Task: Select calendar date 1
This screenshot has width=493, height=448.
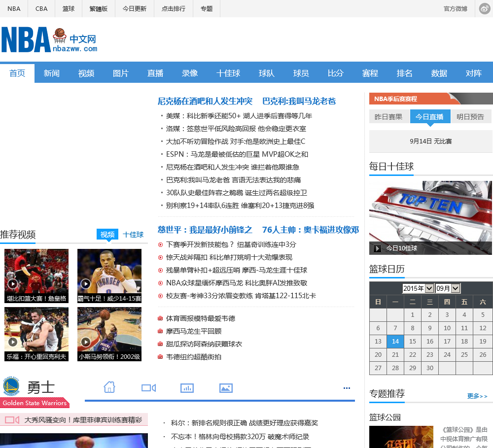Action: [413, 315]
